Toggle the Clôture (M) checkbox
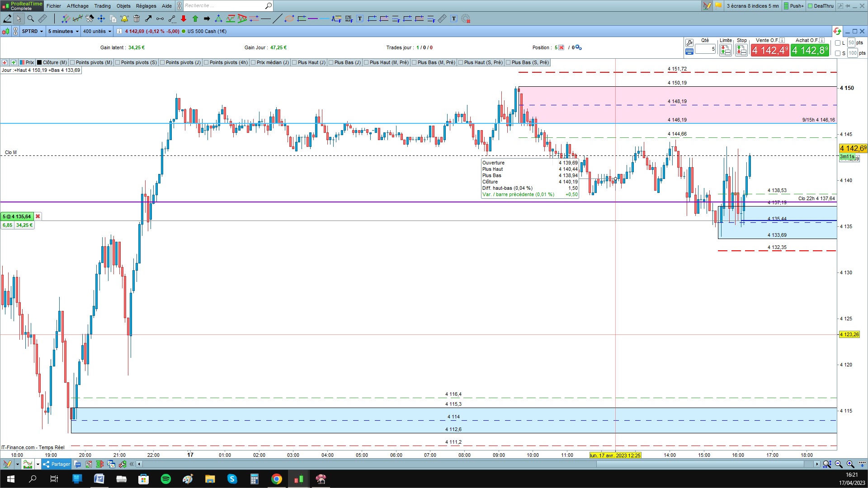 point(39,62)
